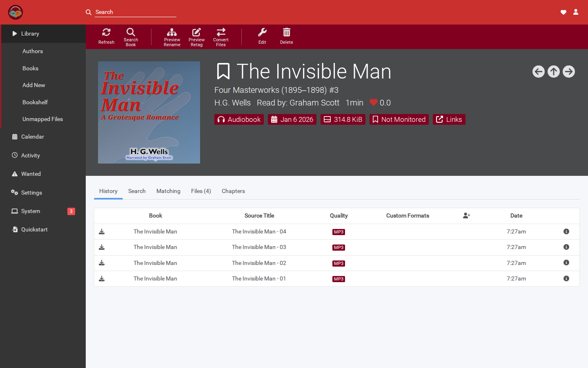Open the user account icon
Viewport: 588px width, 368px height.
(x=576, y=12)
